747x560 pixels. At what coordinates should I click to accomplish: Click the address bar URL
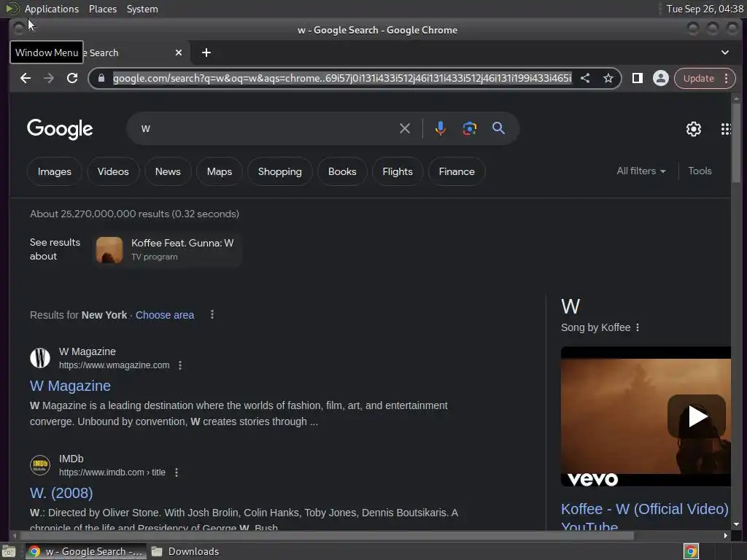(x=342, y=78)
